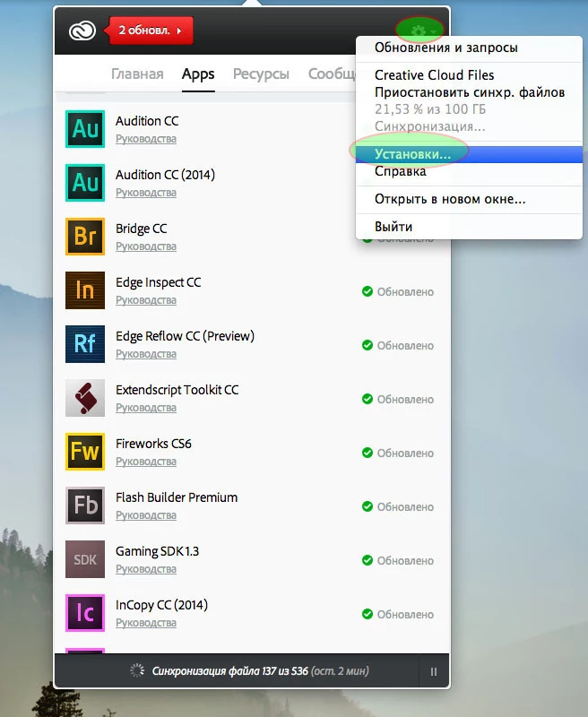Click the Edge Reflow Rf icon
Screen dimensions: 588x717
pos(85,344)
